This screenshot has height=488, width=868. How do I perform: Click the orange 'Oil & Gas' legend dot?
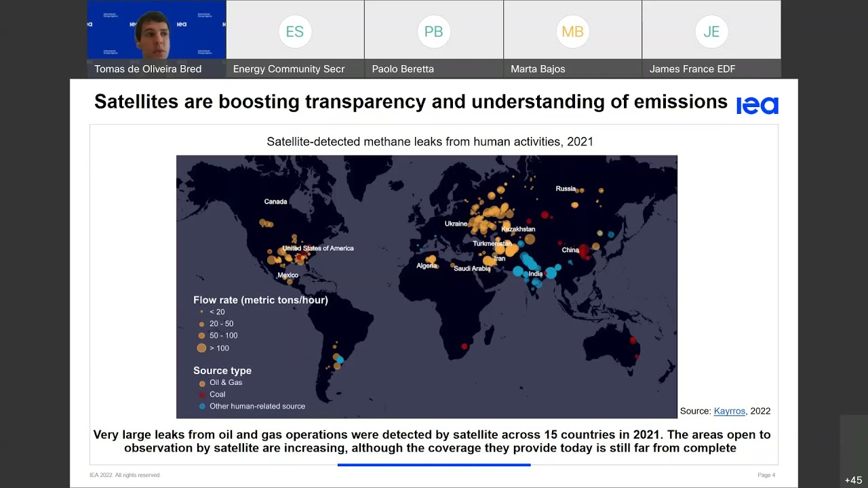point(202,383)
